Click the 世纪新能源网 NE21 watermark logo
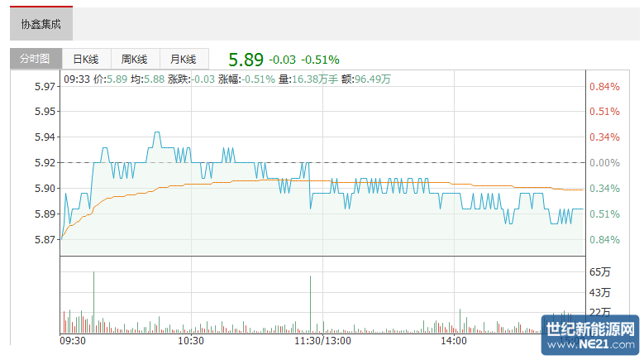The image size is (644, 360). click(591, 334)
